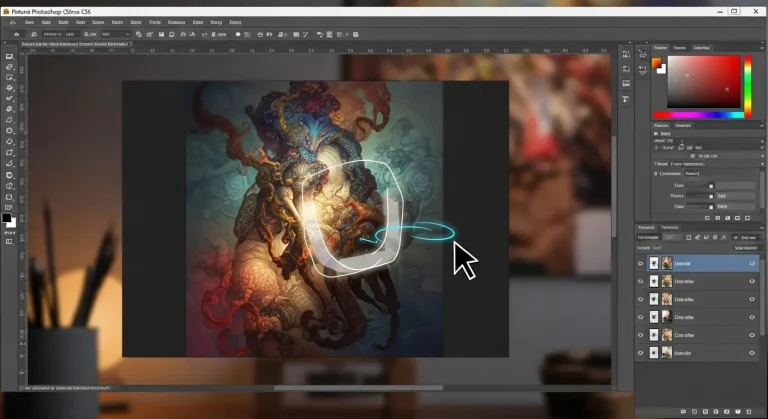Click the right-side eye on the bottom layer
The width and height of the screenshot is (768, 419).
click(752, 353)
